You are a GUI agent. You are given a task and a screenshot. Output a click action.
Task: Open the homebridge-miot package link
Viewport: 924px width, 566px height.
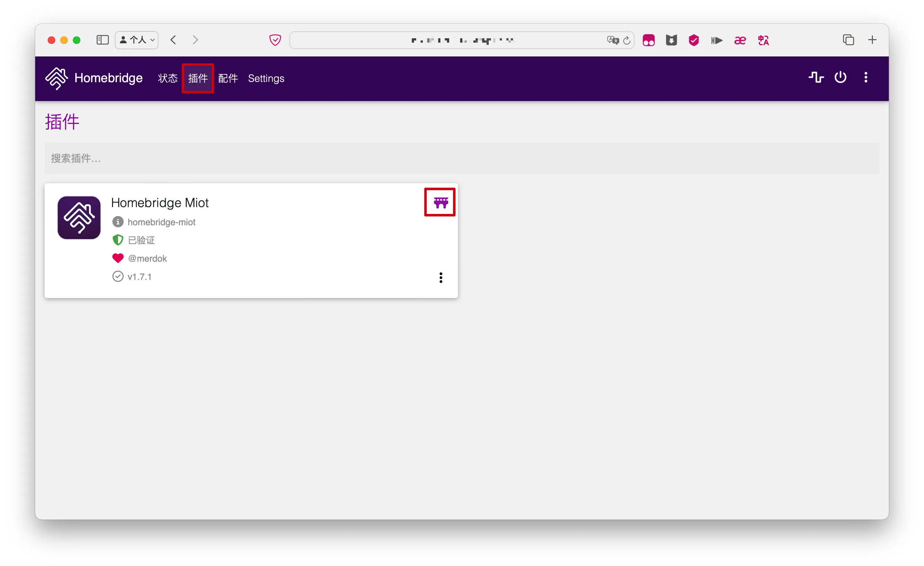click(x=161, y=222)
